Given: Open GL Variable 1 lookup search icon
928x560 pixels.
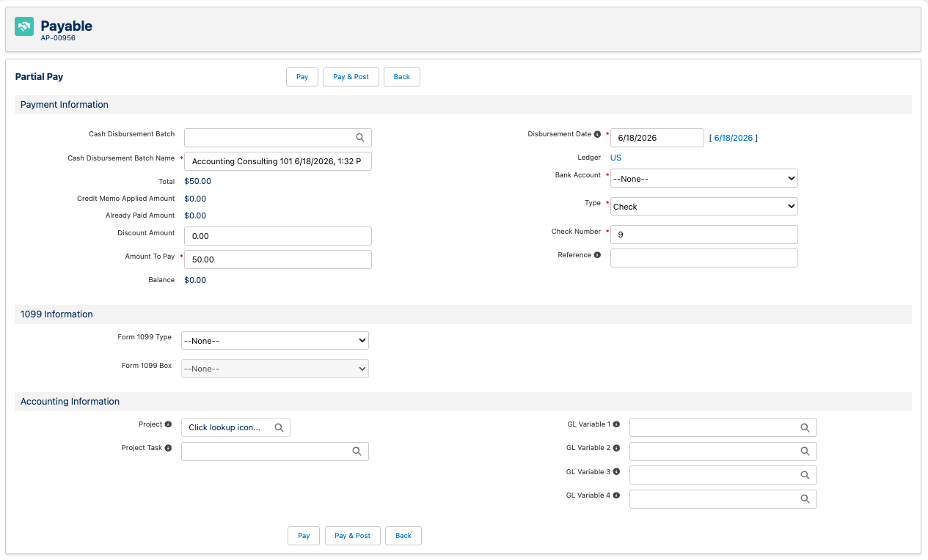Looking at the screenshot, I should (805, 427).
